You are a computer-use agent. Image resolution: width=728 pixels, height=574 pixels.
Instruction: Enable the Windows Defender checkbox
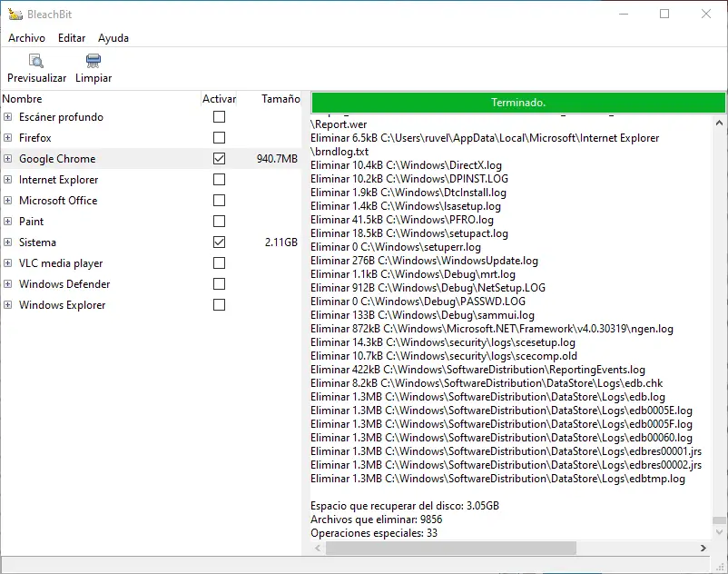(219, 283)
